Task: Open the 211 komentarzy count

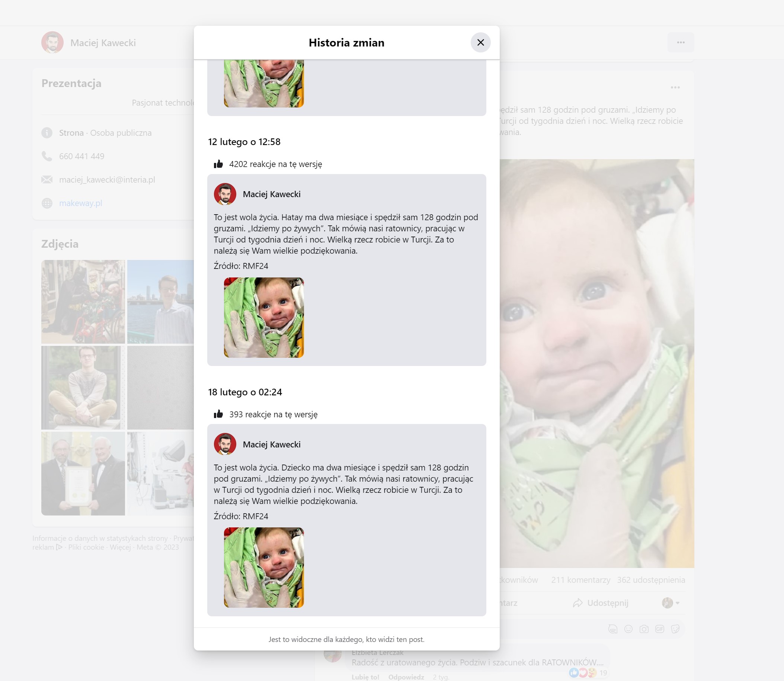Action: [580, 580]
